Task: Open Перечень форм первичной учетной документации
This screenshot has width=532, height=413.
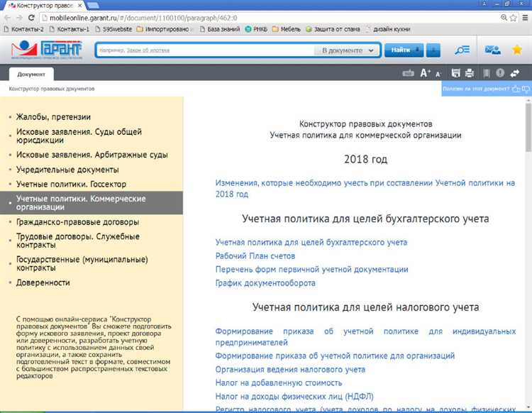Action: tap(311, 270)
